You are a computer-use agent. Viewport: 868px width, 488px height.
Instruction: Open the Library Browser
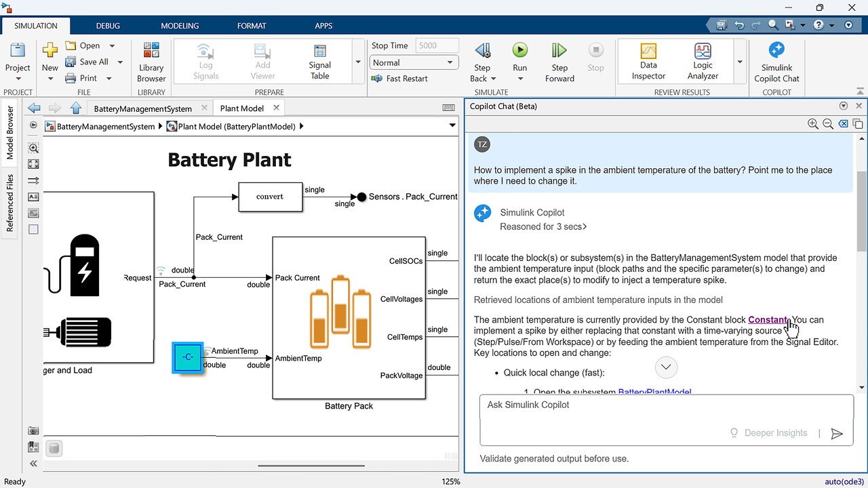[x=151, y=62]
